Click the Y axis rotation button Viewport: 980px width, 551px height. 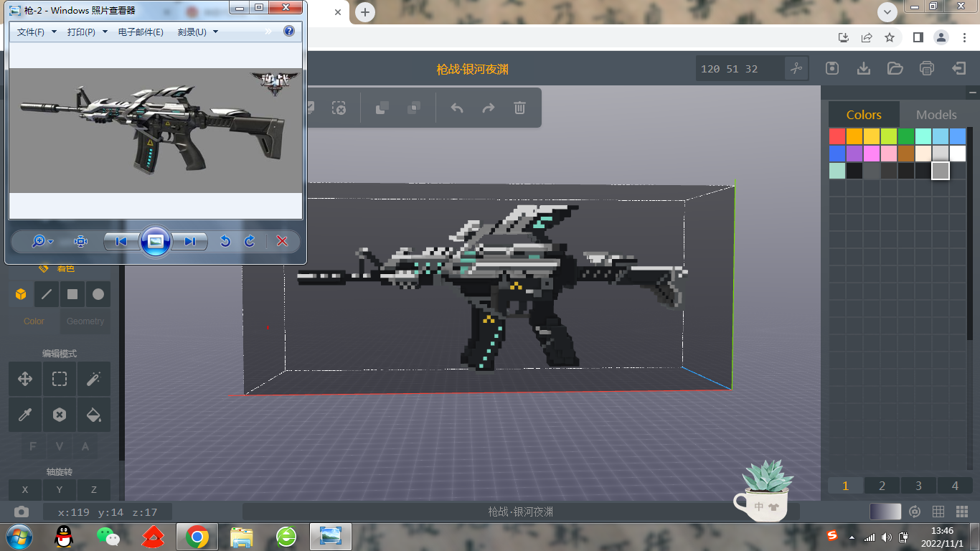60,489
